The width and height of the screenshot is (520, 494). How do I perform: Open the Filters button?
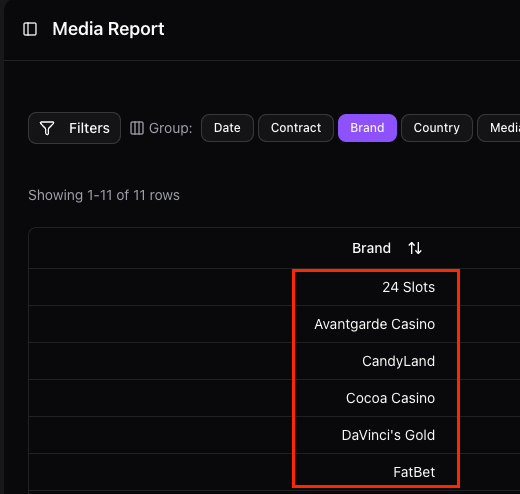[x=75, y=128]
